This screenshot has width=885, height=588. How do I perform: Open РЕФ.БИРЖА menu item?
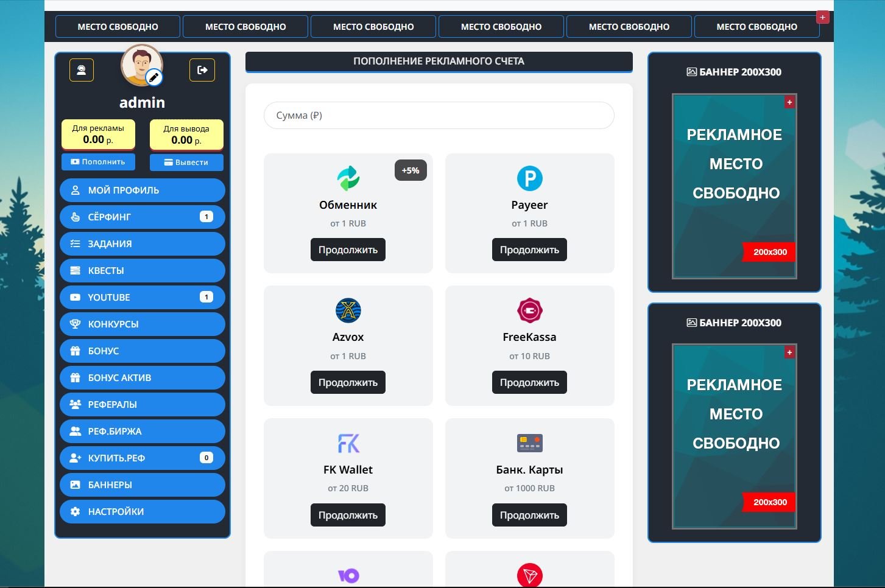coord(143,431)
